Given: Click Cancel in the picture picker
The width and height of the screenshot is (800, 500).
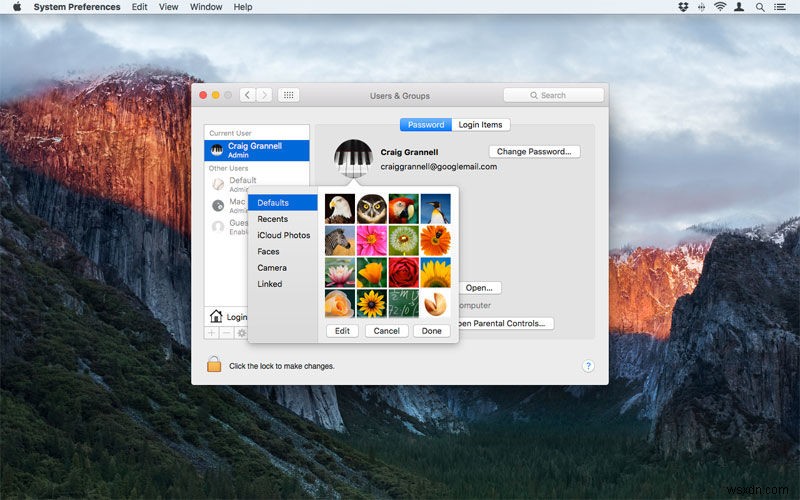Looking at the screenshot, I should 386,331.
